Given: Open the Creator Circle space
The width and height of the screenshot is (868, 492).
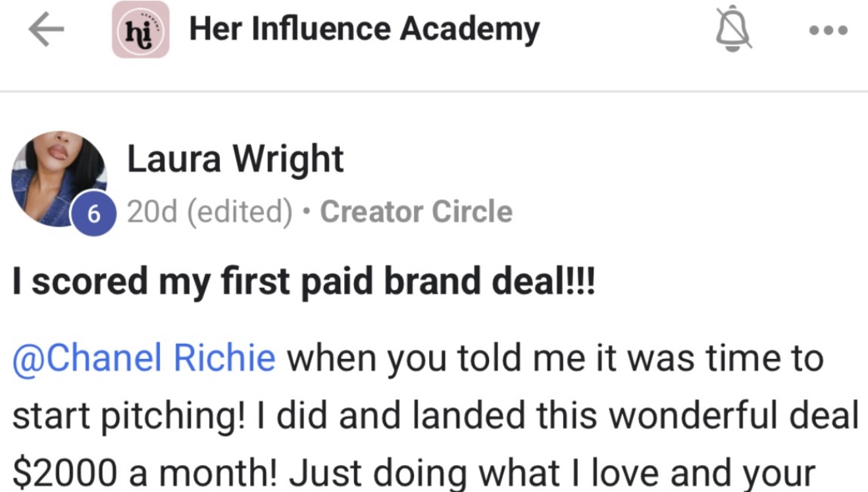Looking at the screenshot, I should 416,212.
